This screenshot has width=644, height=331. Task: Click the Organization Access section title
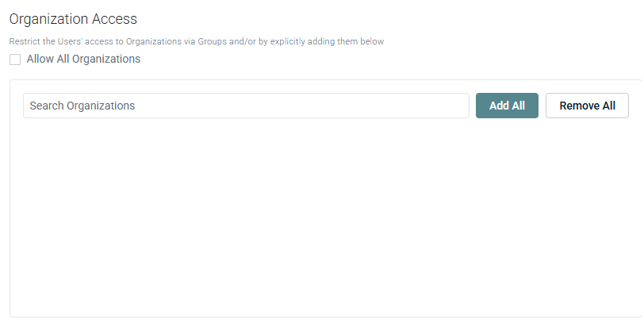point(73,18)
